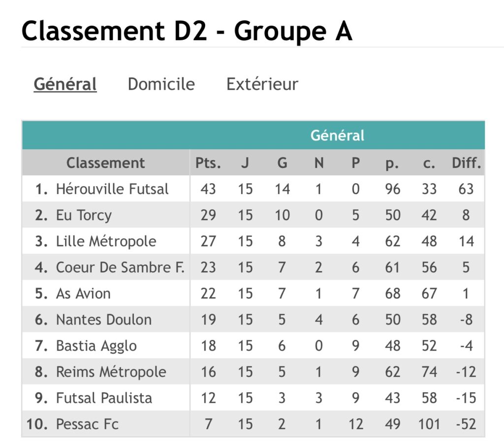The height and width of the screenshot is (447, 504).
Task: Open the Coeur De Sambre F. team
Action: [120, 267]
